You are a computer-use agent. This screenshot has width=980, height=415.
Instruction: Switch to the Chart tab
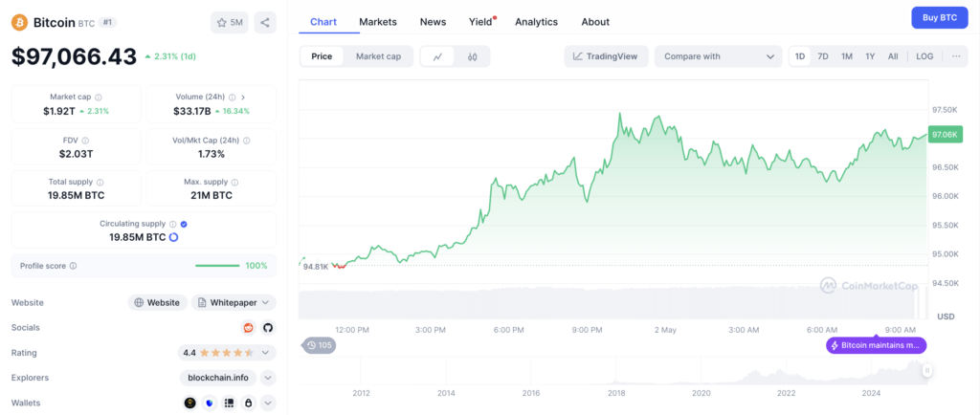323,22
